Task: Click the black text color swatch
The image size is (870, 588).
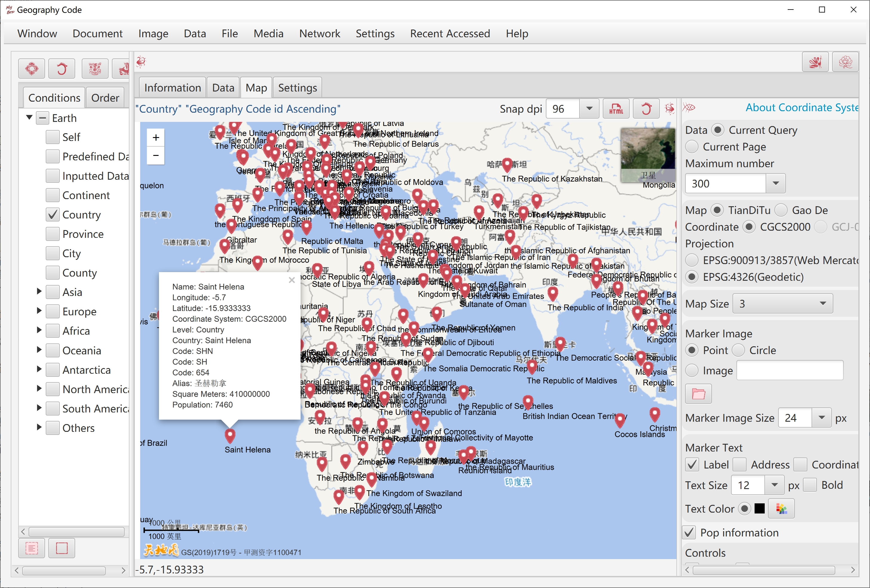Action: click(x=759, y=509)
